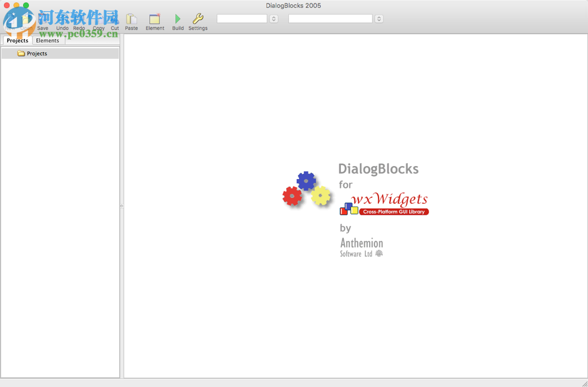Click the Element toolbar icon
The height and width of the screenshot is (387, 588).
pyautogui.click(x=155, y=19)
